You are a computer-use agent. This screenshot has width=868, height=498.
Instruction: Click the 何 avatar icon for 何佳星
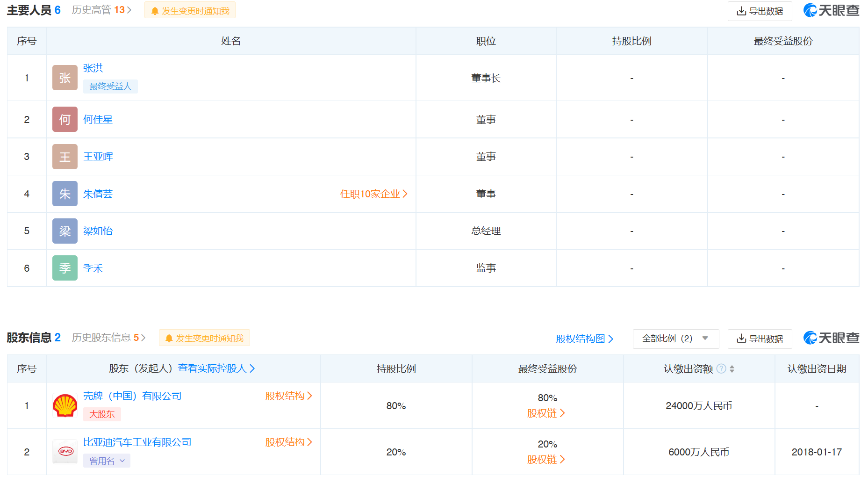tap(65, 119)
